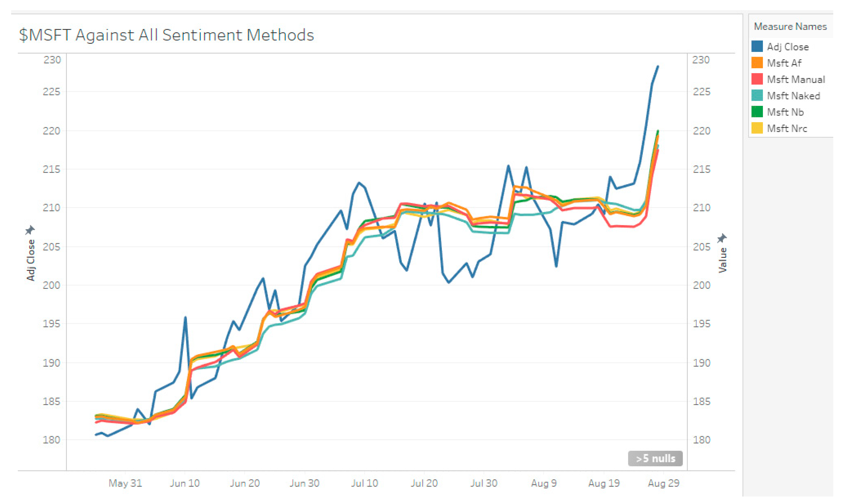Click the 'May 31' date axis label
This screenshot has height=504, width=844.
[125, 483]
